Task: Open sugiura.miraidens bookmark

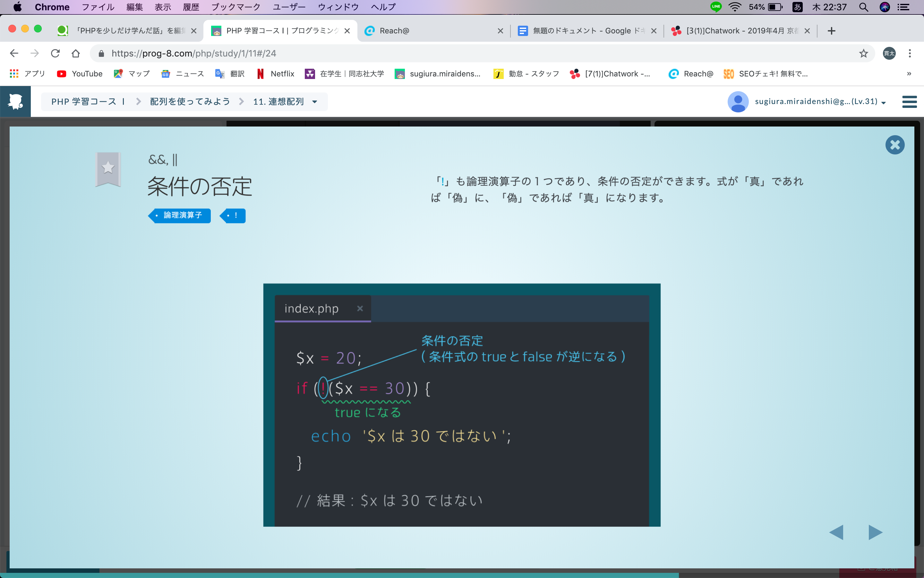Action: (x=438, y=74)
